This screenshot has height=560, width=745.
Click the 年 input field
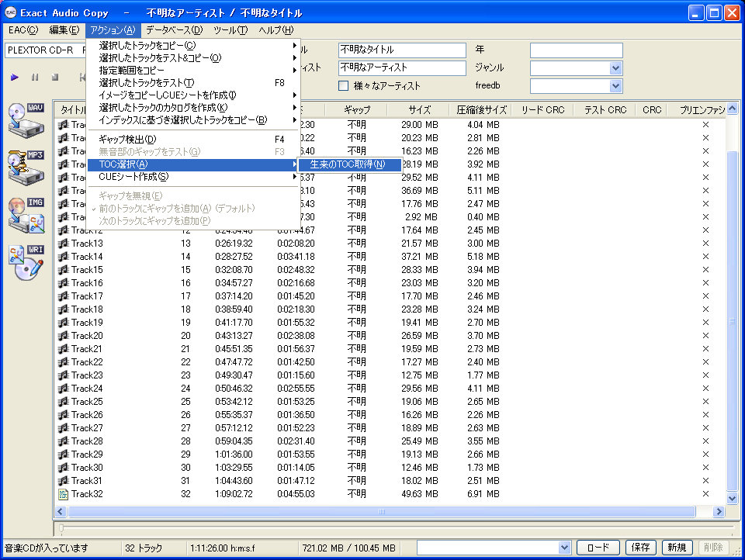point(576,50)
